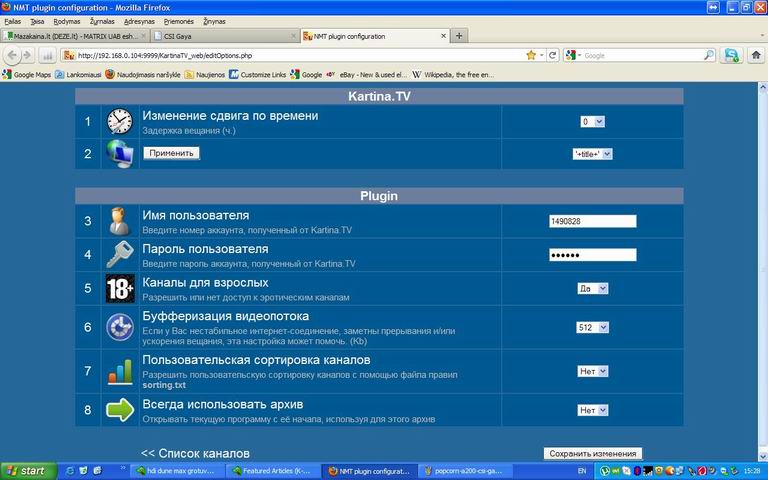Click the user avatar icon beside Имя пользователя
Viewport: 768px width, 480px height.
point(120,221)
